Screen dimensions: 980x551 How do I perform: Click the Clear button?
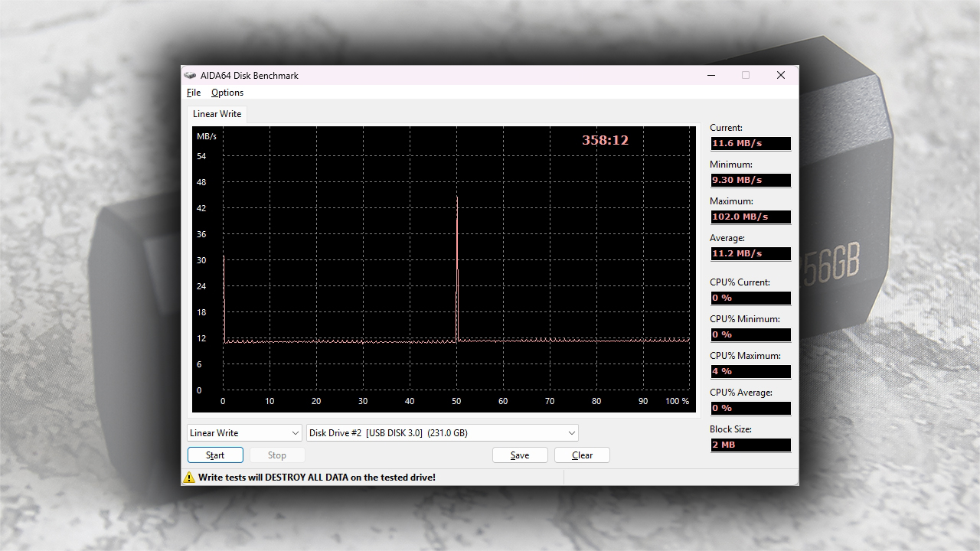582,455
